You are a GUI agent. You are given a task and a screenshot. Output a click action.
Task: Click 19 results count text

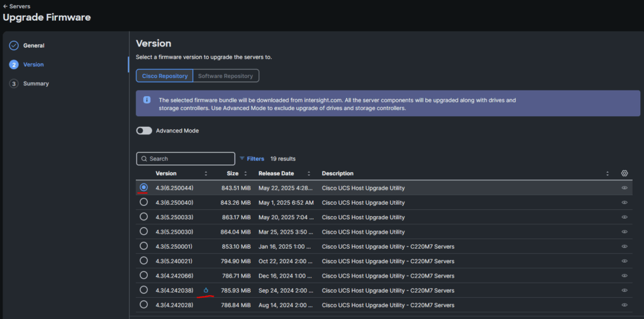tap(282, 159)
